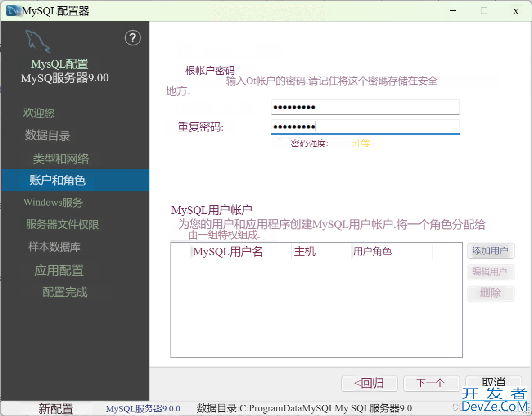Viewport: 532px width, 416px height.
Task: Click MySQL服务器9.0.0 in status bar
Action: pyautogui.click(x=143, y=408)
